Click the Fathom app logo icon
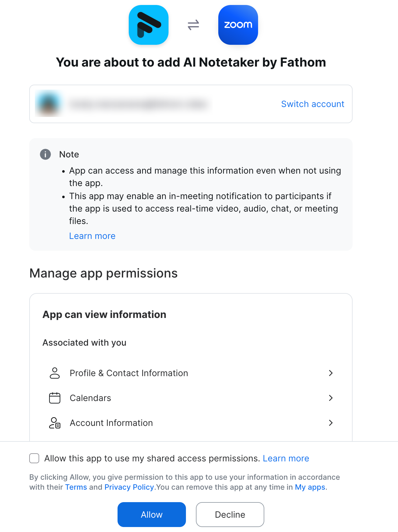Screen dimensions: 398x532 point(149,25)
